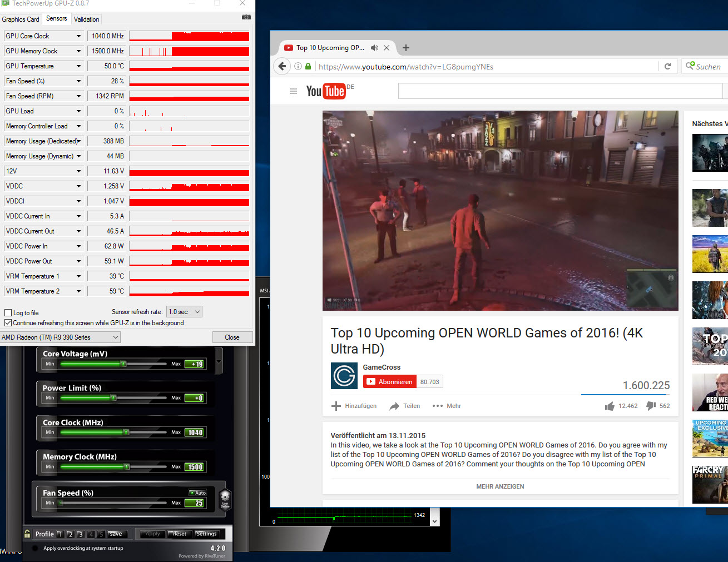Select Afterburner profile slot 3
The image size is (728, 562).
click(80, 534)
